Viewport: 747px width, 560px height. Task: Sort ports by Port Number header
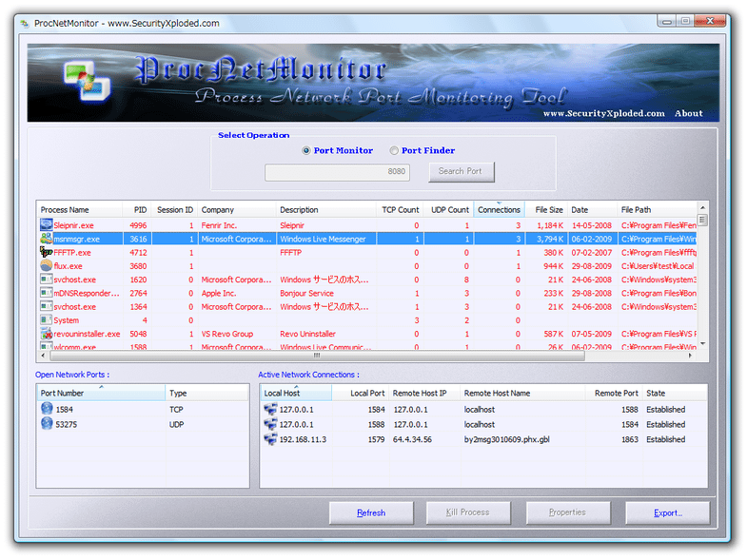coord(101,393)
